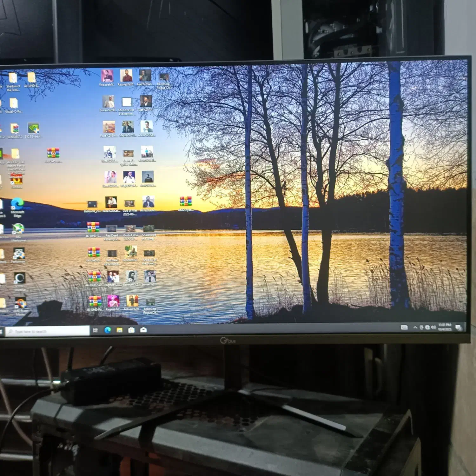Screen dimensions: 476x476
Task: Select the AMD Ryzen archive on desktop
Action: pyautogui.click(x=186, y=202)
